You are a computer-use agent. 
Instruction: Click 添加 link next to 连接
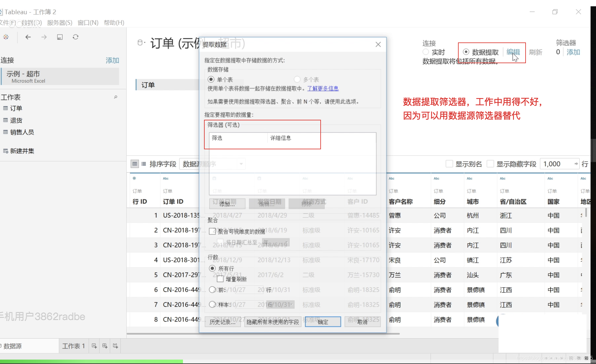112,60
